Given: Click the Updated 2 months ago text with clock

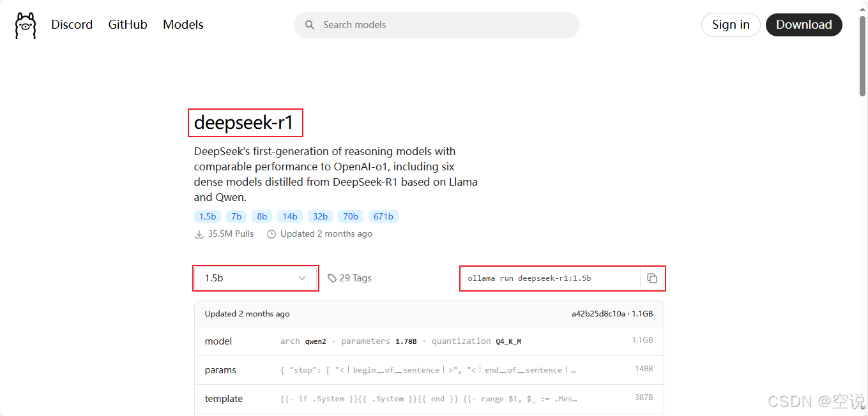Looking at the screenshot, I should [x=319, y=234].
